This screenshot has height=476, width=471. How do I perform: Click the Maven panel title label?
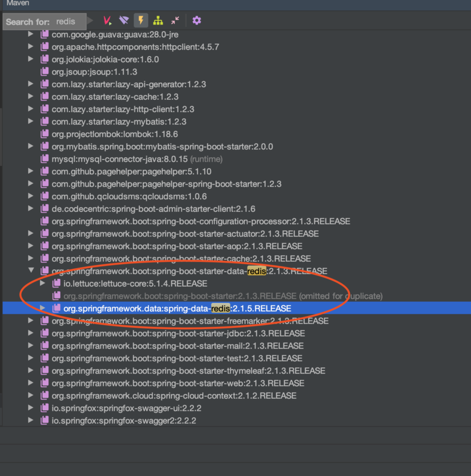coord(17,3)
